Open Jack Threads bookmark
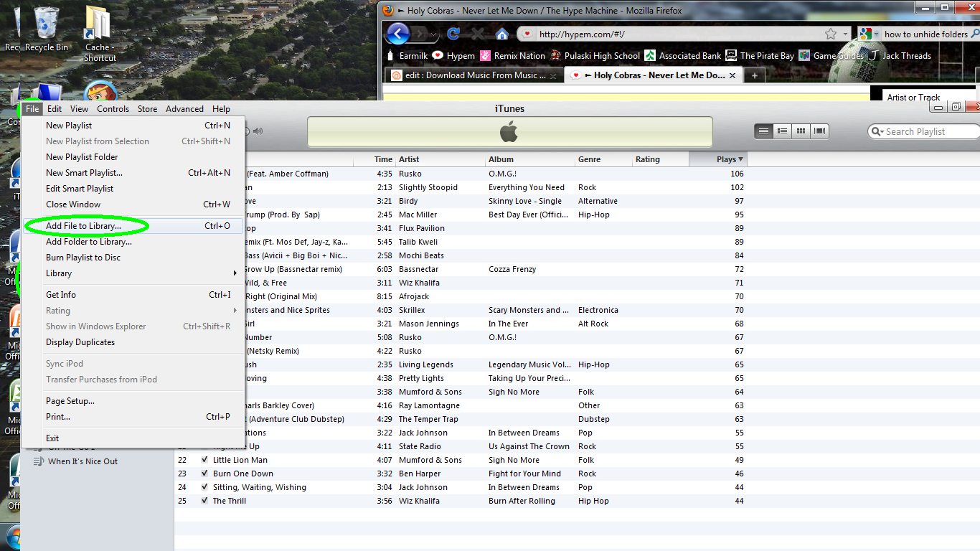 pos(900,55)
